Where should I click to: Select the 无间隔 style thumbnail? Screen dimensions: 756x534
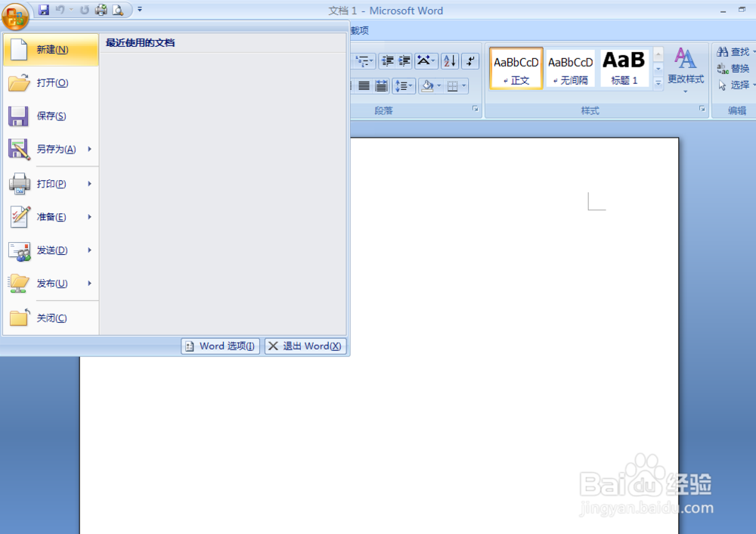(x=570, y=69)
